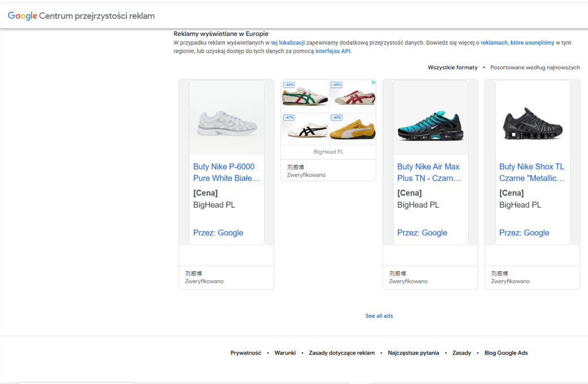Click the teal Nike Air Max Plus shoe image
Screen dimensions: 588x384
click(x=430, y=125)
